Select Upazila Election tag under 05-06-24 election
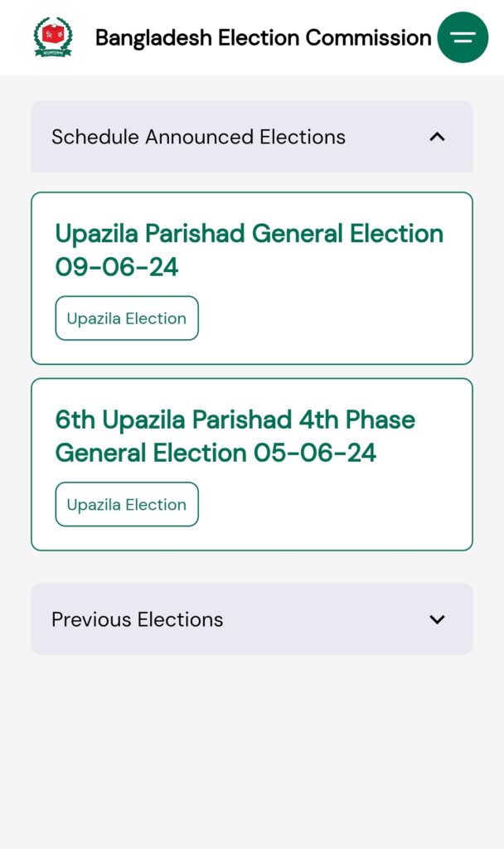Viewport: 504px width, 849px height. tap(127, 505)
